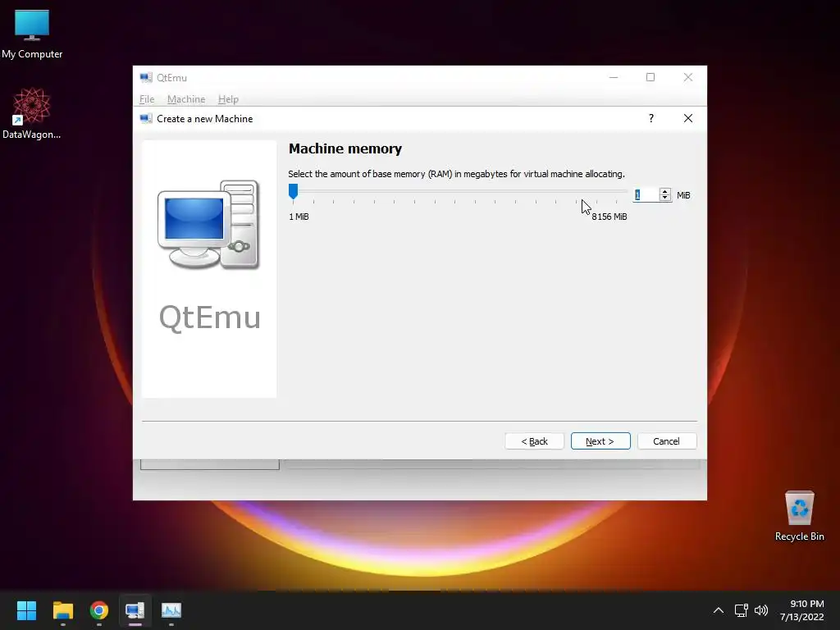Open the Help menu
Screen dimensions: 840x630
(228, 99)
